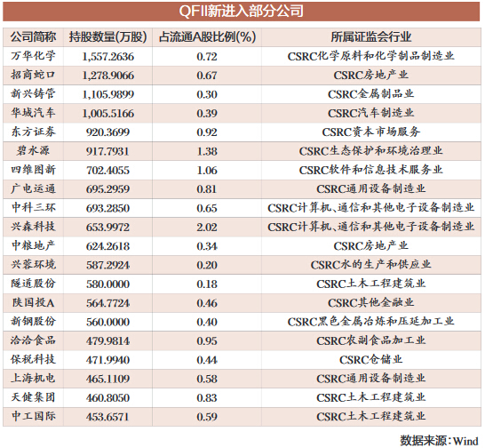The height and width of the screenshot is (448, 485).
Task: Select company name 新兴铸管
Action: (33, 94)
